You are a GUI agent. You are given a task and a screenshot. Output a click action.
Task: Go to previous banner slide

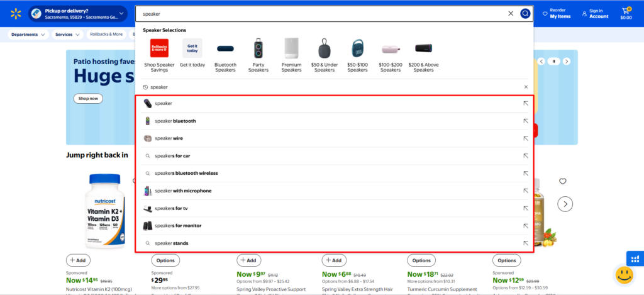point(541,61)
